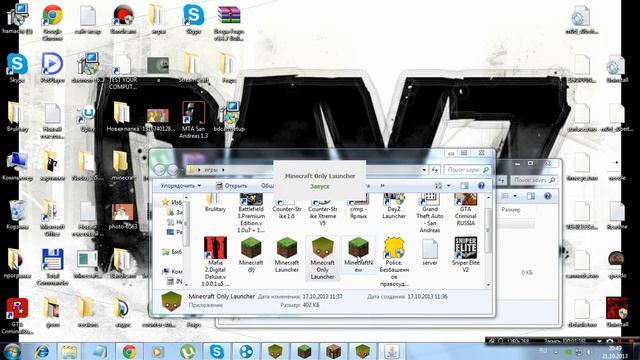Open the Компьютер icon on the desktop

coord(17,166)
